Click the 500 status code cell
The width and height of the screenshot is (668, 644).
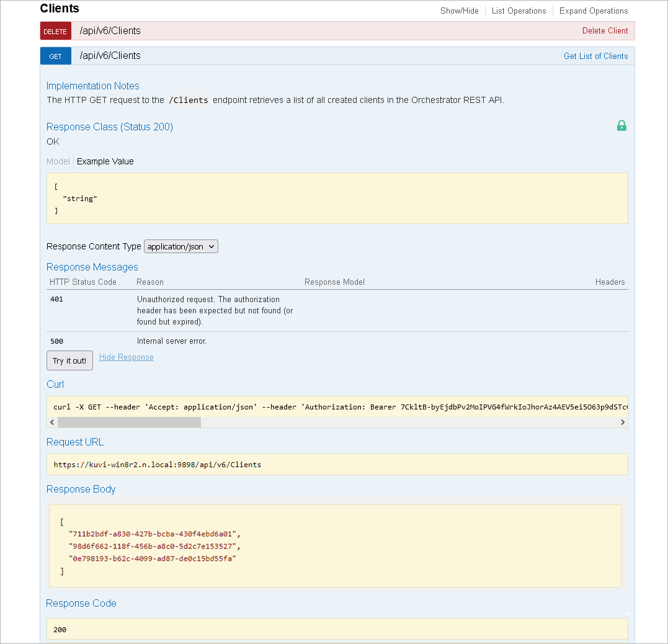tap(56, 341)
